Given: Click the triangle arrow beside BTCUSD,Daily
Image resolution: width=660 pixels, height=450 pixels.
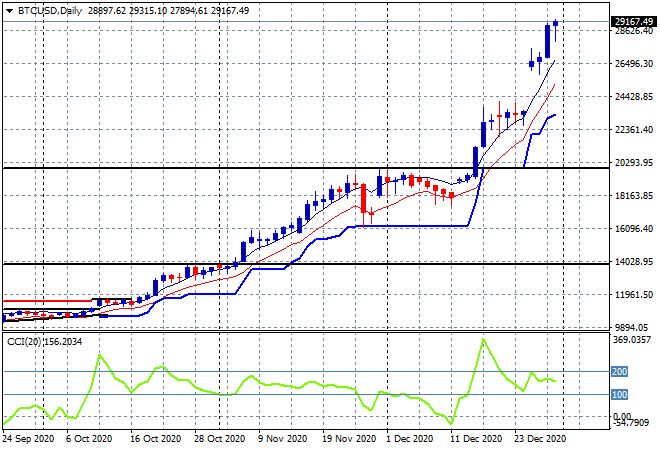Looking at the screenshot, I should pyautogui.click(x=9, y=11).
